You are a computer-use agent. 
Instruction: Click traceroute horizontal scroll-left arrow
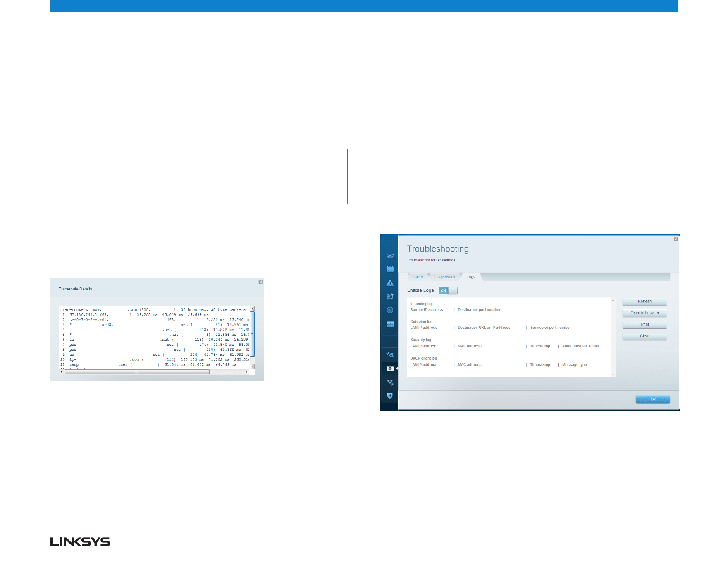[x=62, y=372]
